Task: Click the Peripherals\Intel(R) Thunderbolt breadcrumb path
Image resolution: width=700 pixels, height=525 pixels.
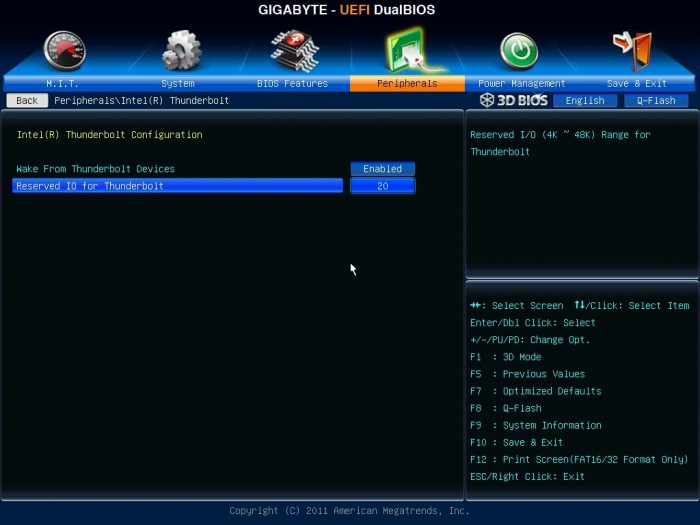Action: (x=142, y=100)
